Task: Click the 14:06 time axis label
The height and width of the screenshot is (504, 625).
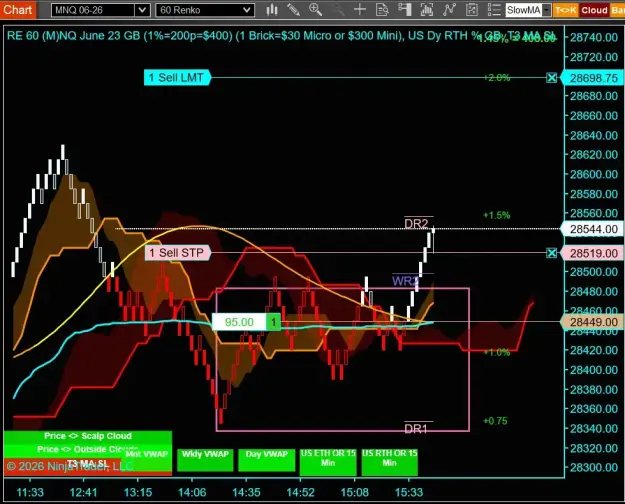Action: (192, 492)
